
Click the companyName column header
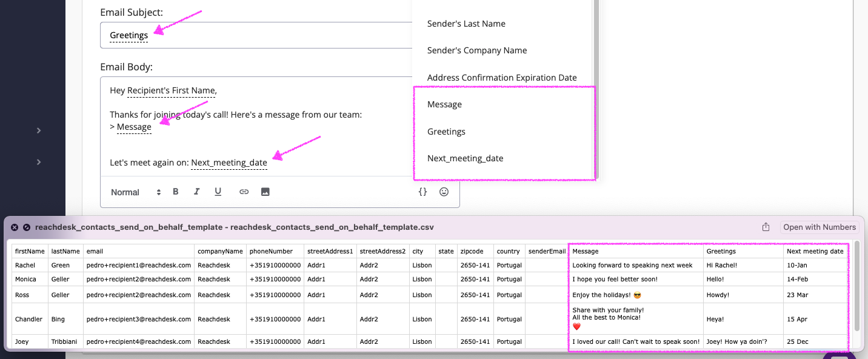[220, 251]
